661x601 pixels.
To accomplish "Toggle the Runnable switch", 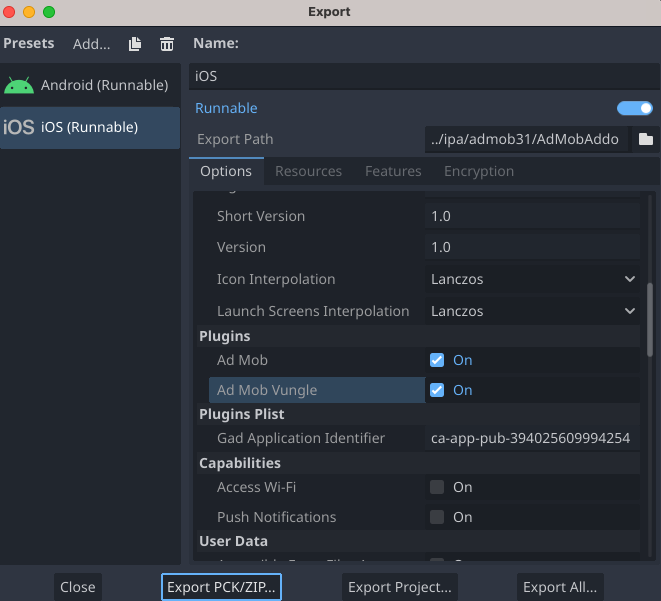I will (634, 108).
